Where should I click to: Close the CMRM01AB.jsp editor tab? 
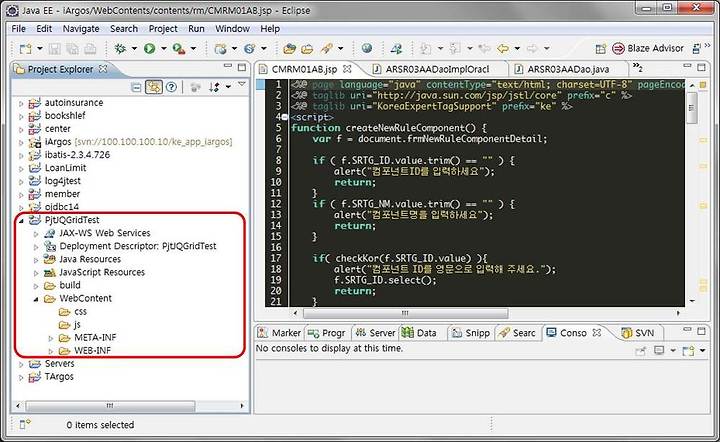coord(347,69)
